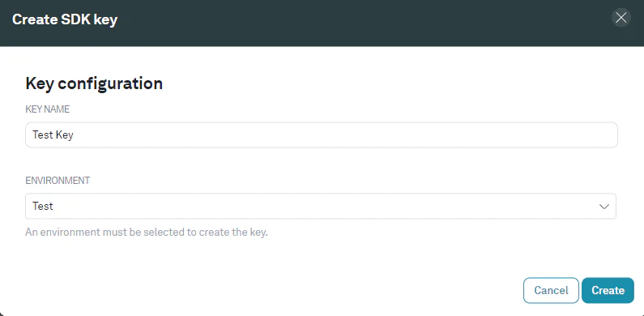This screenshot has height=316, width=644.
Task: Show environment options via down arrow
Action: (603, 207)
